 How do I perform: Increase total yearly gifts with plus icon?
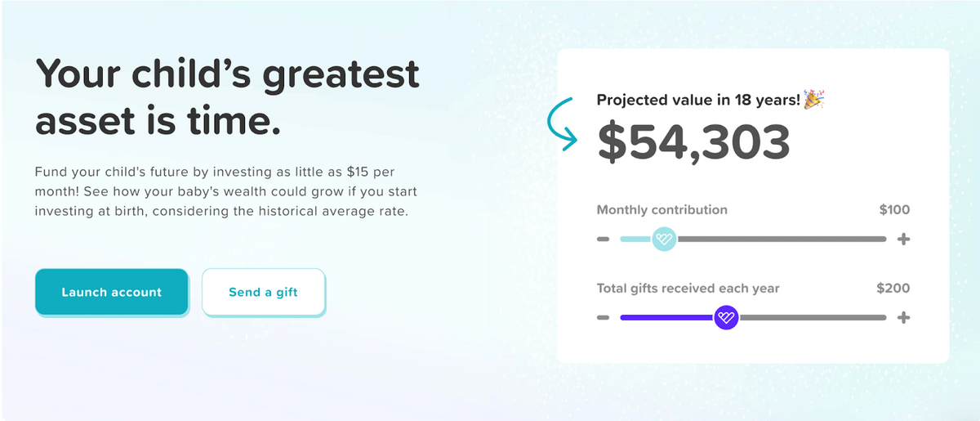[x=903, y=318]
